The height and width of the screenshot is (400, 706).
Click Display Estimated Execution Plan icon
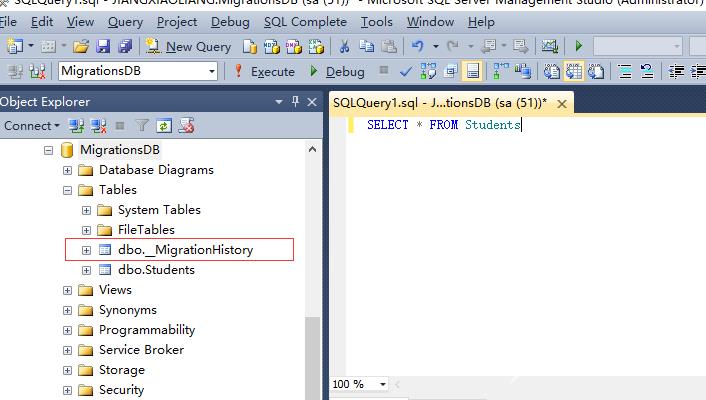point(428,71)
